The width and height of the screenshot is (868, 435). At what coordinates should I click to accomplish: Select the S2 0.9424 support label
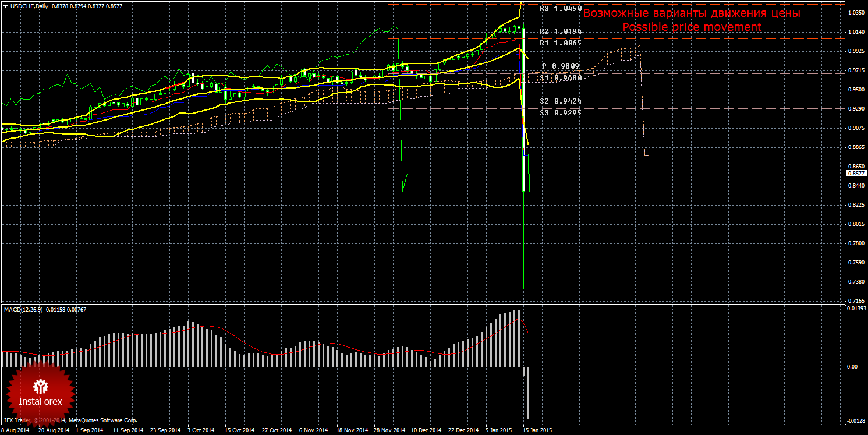(x=561, y=101)
